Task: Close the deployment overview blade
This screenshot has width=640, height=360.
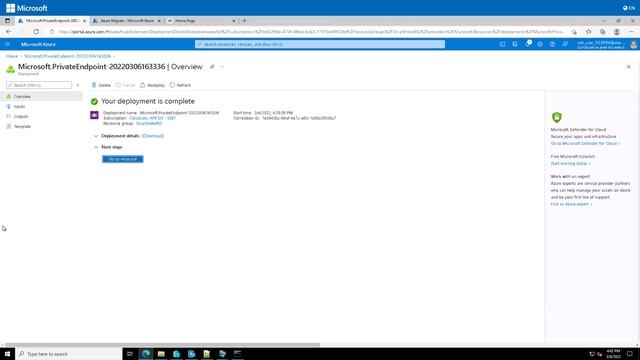Action: point(629,67)
